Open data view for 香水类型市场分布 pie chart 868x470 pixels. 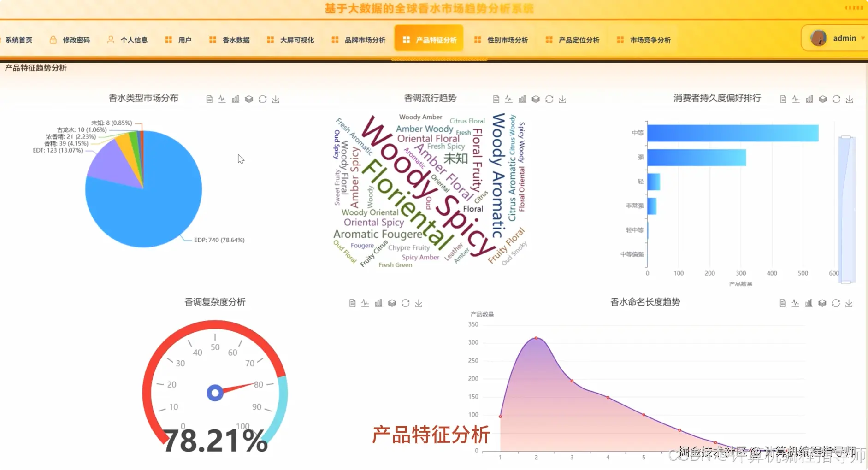tap(209, 99)
